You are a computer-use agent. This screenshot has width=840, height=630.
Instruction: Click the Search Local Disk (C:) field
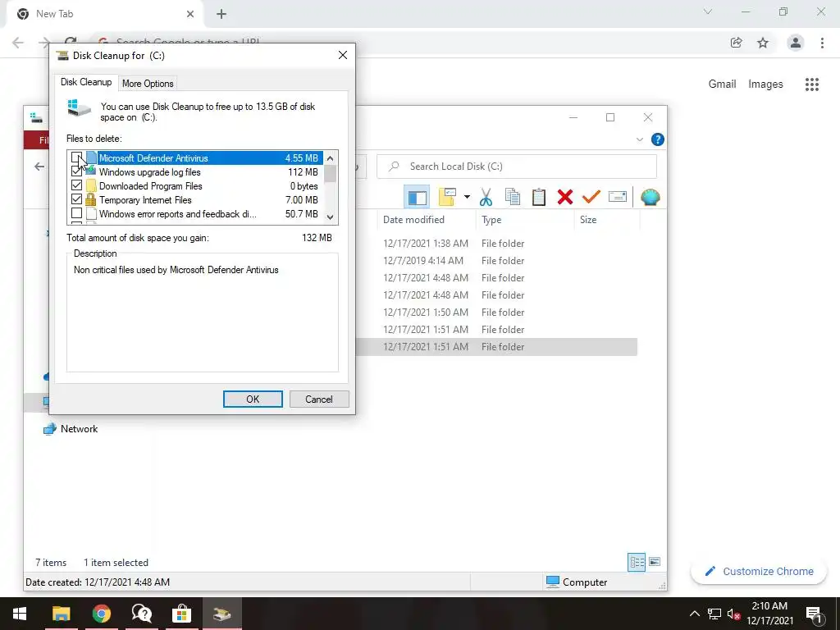click(x=517, y=167)
